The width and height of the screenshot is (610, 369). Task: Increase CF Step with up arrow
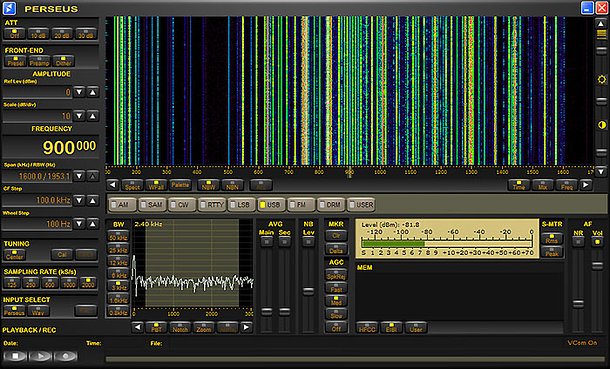(x=93, y=201)
